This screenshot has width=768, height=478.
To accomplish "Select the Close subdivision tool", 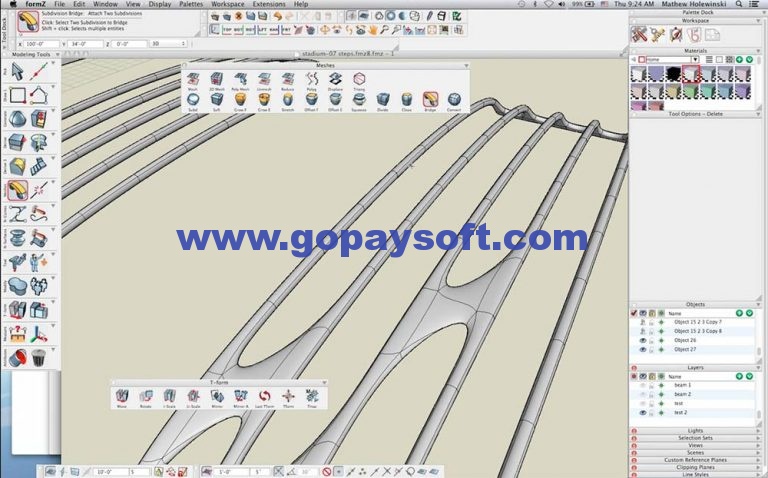I will (407, 99).
